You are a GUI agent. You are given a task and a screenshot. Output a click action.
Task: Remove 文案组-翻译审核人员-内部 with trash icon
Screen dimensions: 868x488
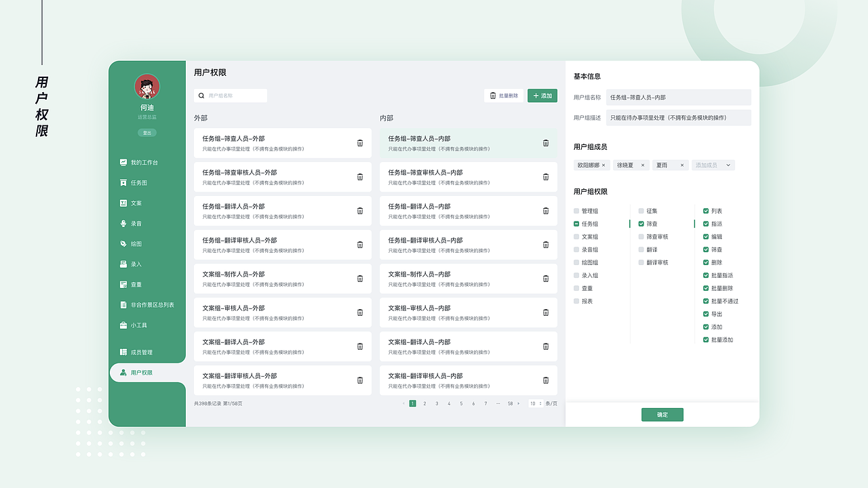546,380
